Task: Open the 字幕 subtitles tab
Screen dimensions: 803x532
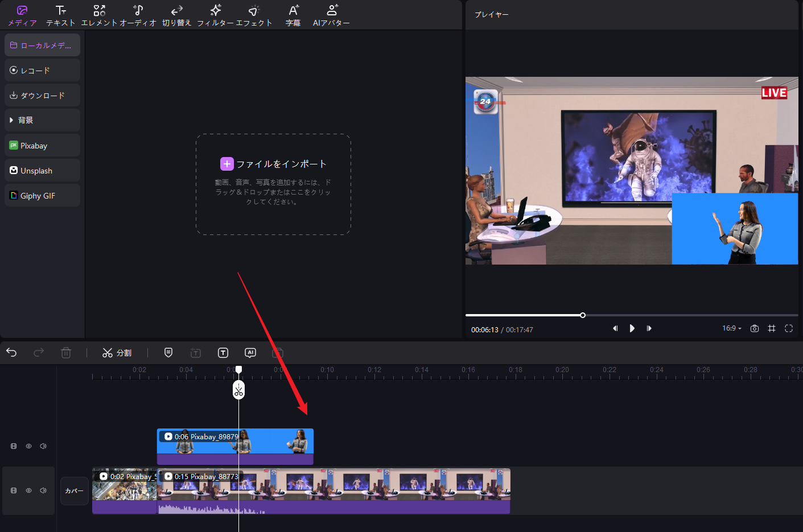Action: (293, 16)
